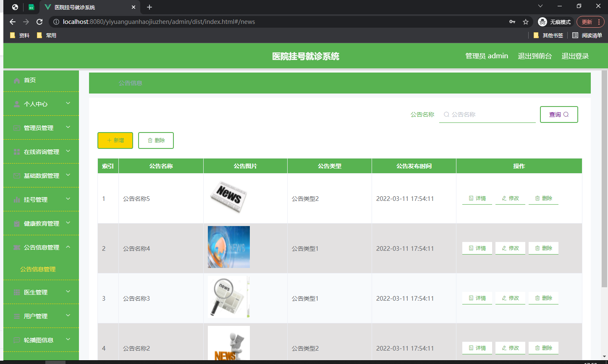The height and width of the screenshot is (364, 608).
Task: Click the browser forward arrow
Action: 26,22
